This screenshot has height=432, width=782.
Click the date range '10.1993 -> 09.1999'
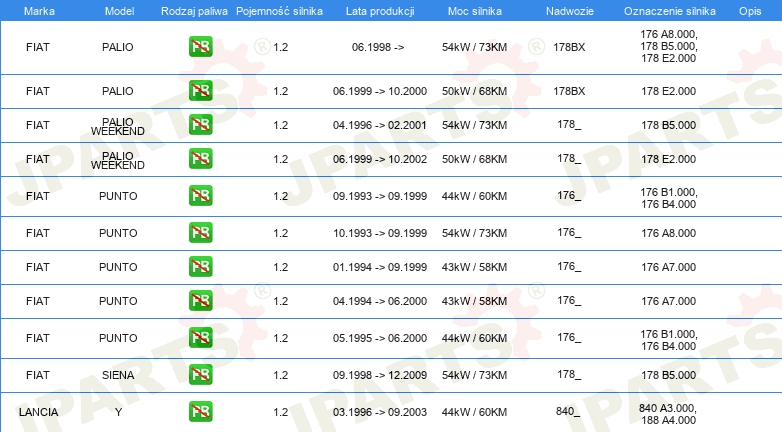(380, 233)
